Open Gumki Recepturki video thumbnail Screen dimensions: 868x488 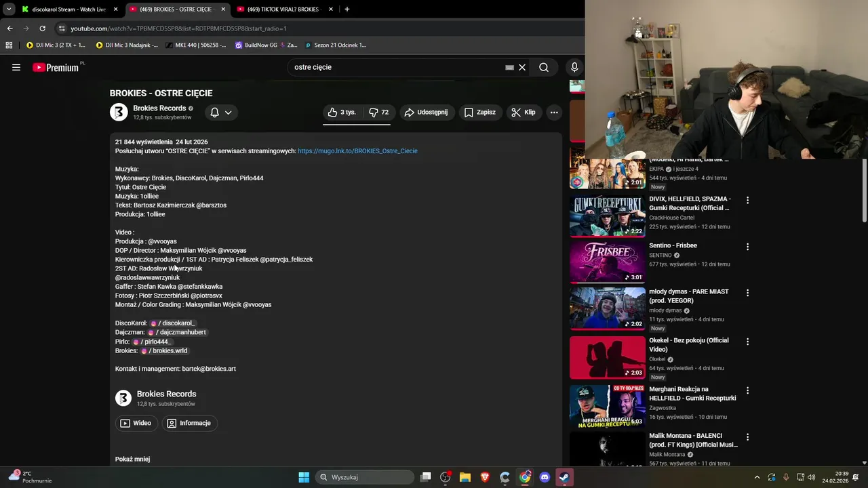point(608,216)
